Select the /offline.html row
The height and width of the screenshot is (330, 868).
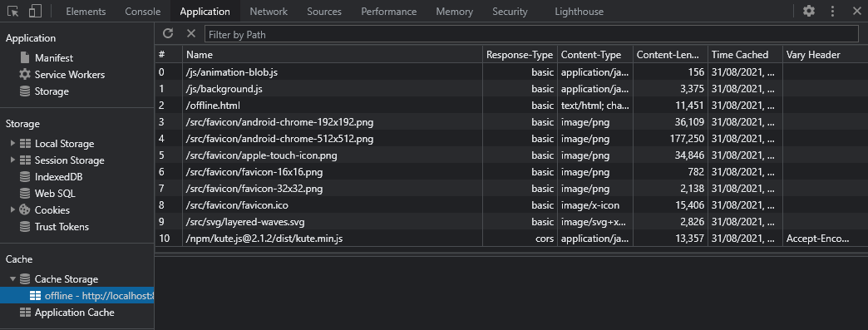pyautogui.click(x=511, y=106)
